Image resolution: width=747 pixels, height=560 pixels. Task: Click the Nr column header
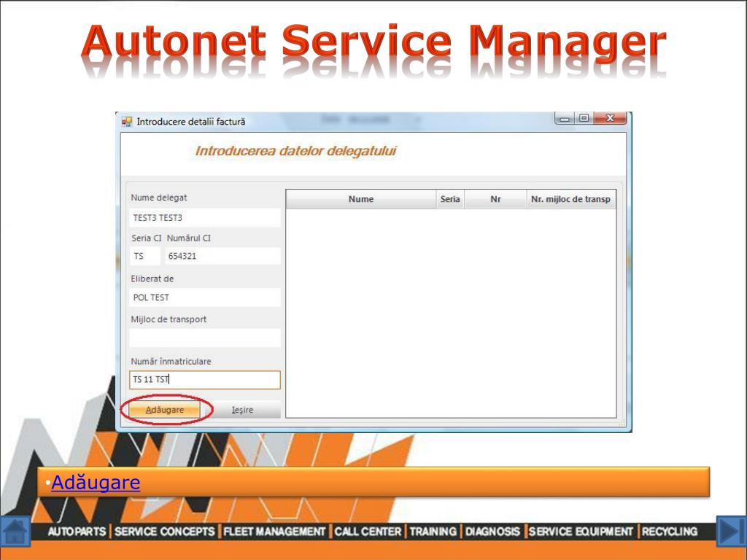pyautogui.click(x=495, y=199)
